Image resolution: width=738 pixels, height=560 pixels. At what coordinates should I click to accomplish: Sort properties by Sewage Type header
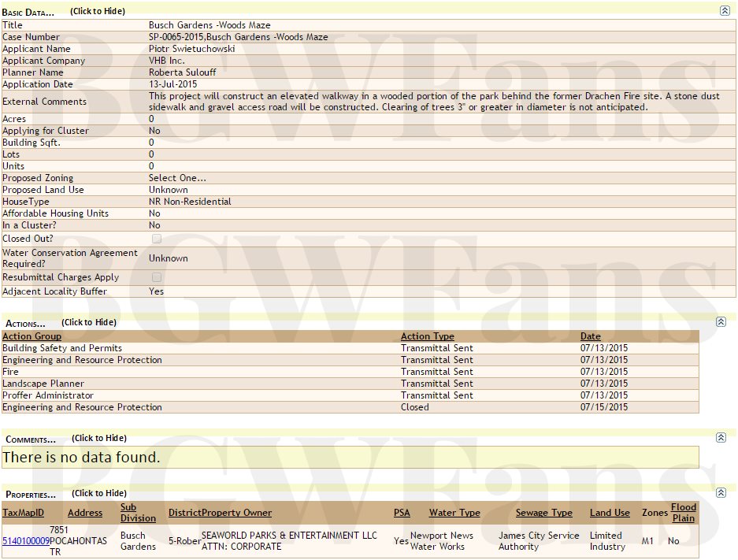(x=544, y=513)
